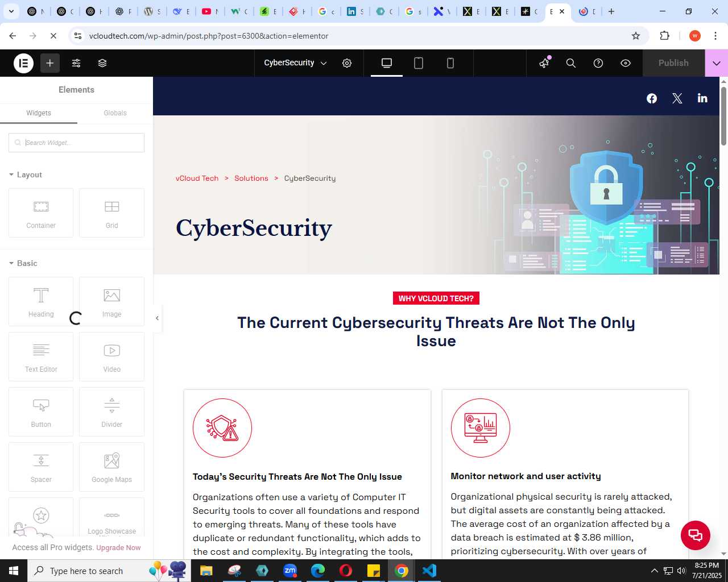This screenshot has height=582, width=728.
Task: Switch to Desktop responsive view
Action: 387,63
